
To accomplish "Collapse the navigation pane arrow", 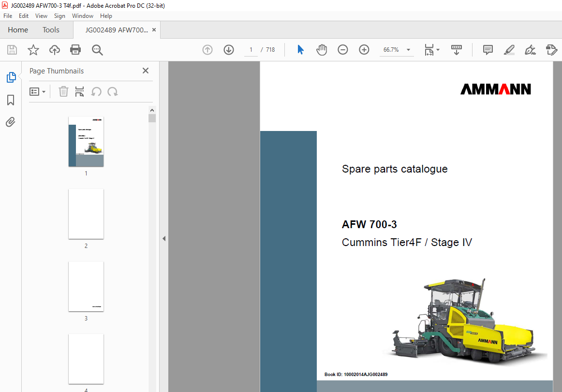I will [x=164, y=238].
